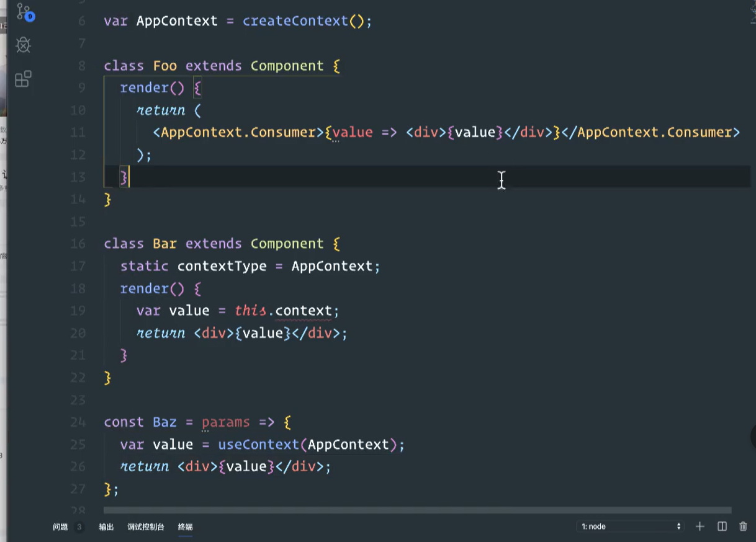Open the Debug view bug icon
Screen dimensions: 756x542
click(x=24, y=45)
